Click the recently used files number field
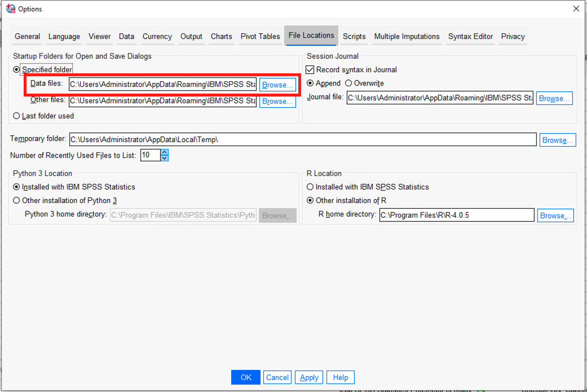 151,155
